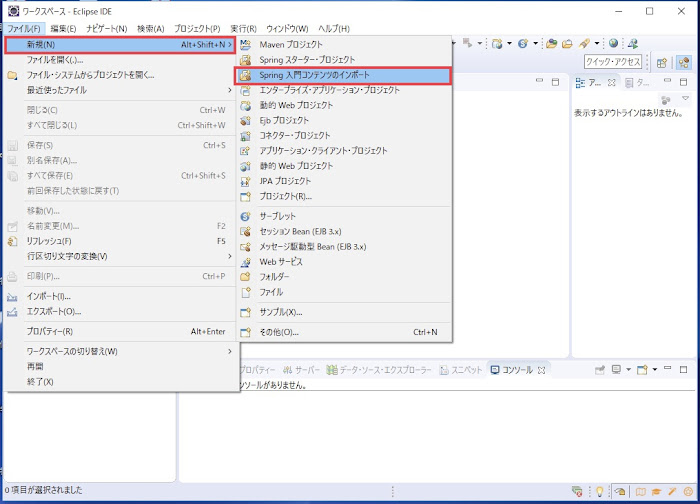Choose Maven プロジェクト from the submenu
The image size is (700, 504).
pyautogui.click(x=344, y=45)
